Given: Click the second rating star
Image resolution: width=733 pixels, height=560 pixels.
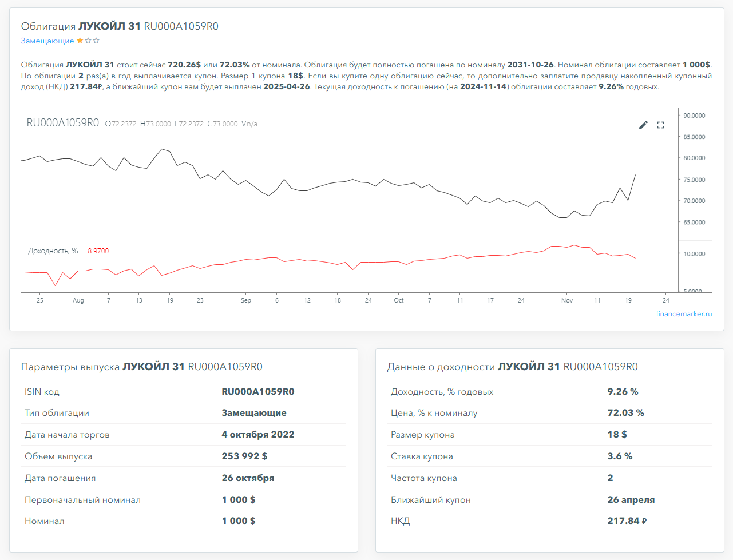Looking at the screenshot, I should pos(88,41).
